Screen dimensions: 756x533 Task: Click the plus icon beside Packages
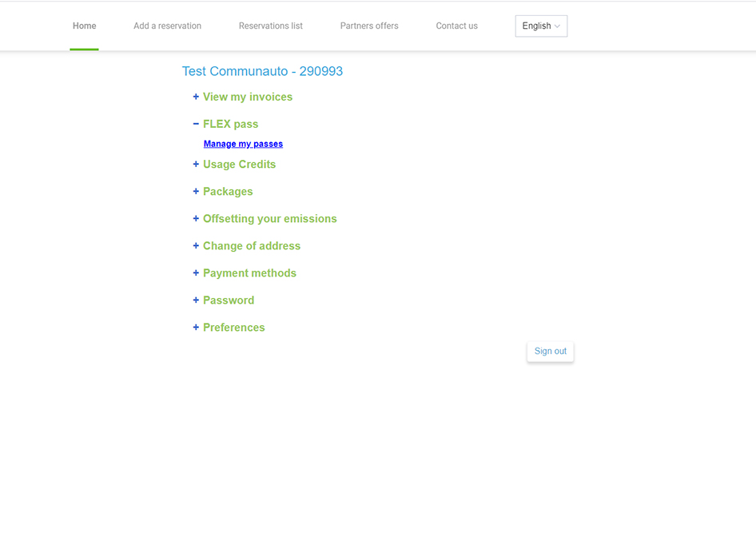coord(196,191)
